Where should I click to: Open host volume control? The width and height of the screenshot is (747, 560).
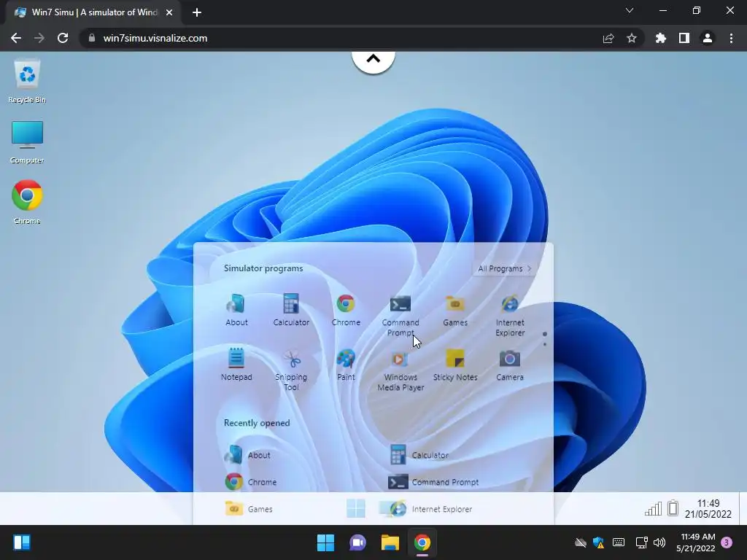pyautogui.click(x=659, y=542)
